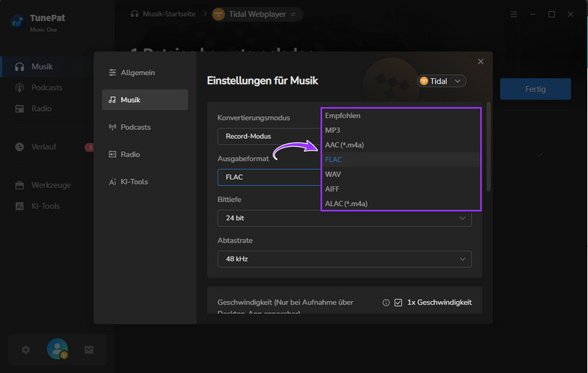Select Allgemein settings tab
This screenshot has width=588, height=373.
(145, 73)
